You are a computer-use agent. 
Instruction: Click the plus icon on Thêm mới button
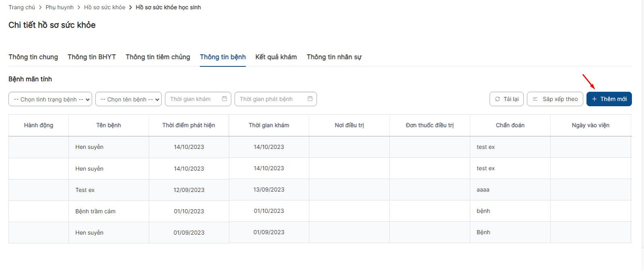point(594,99)
